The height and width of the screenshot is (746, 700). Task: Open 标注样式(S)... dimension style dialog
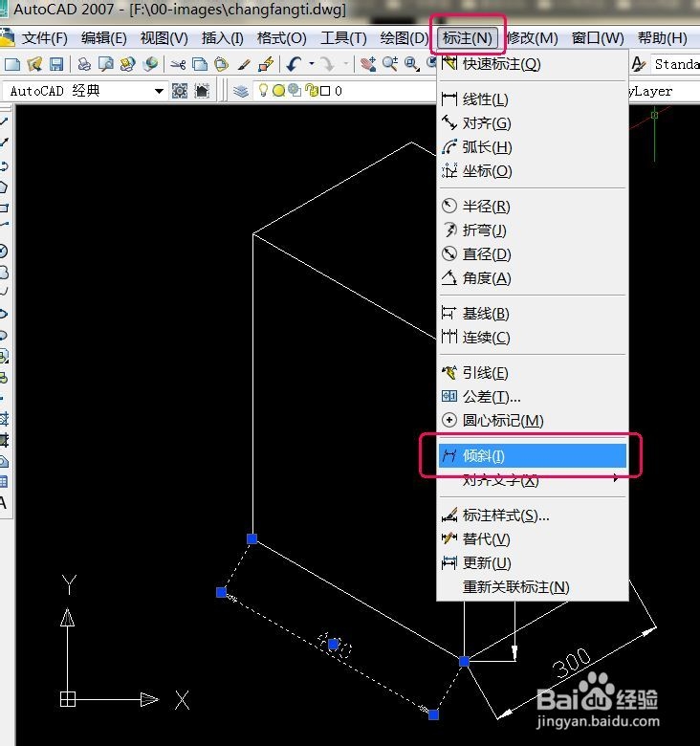pos(532,516)
